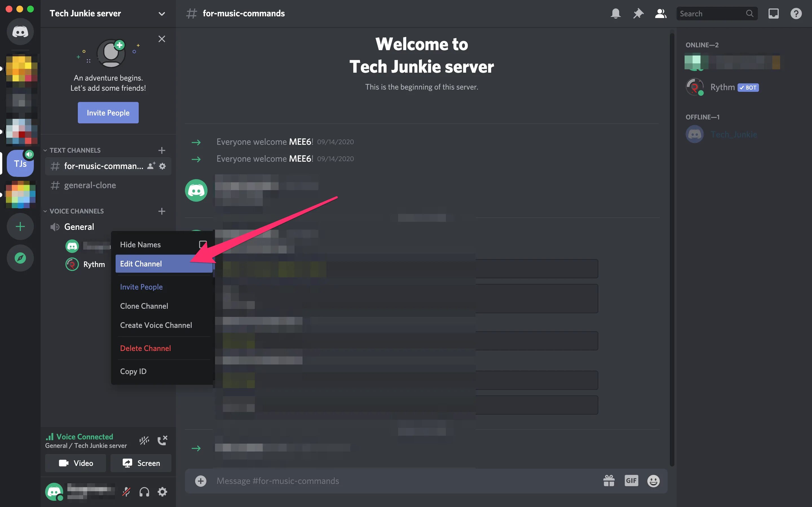
Task: Click the GIF button in message bar
Action: tap(630, 480)
